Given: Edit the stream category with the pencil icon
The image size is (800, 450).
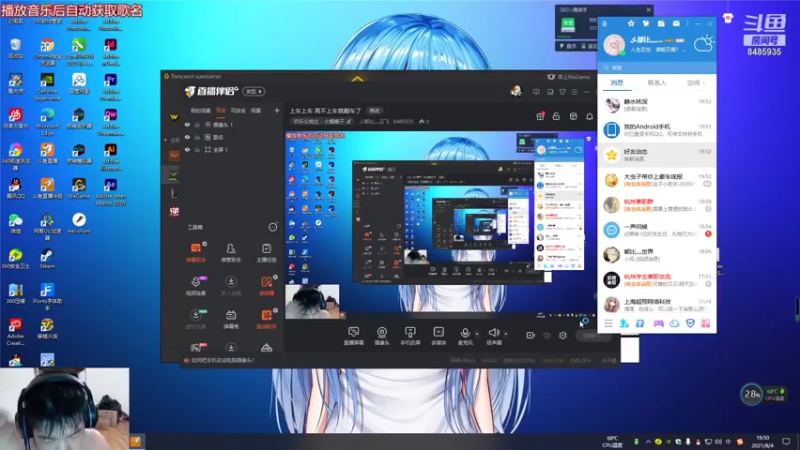Looking at the screenshot, I should pos(349,121).
